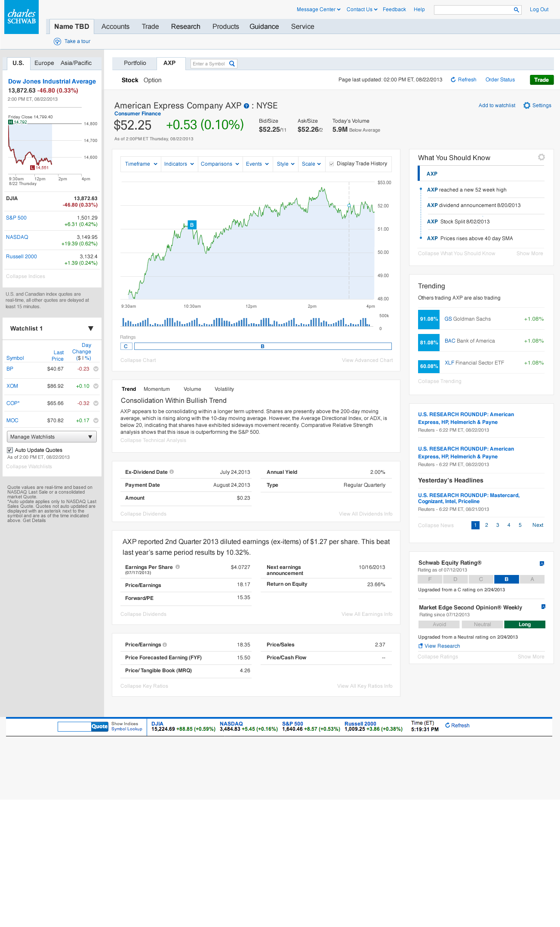This screenshot has width=560, height=927.
Task: Open Schwab Equity Rating PDF report icon
Action: [542, 563]
